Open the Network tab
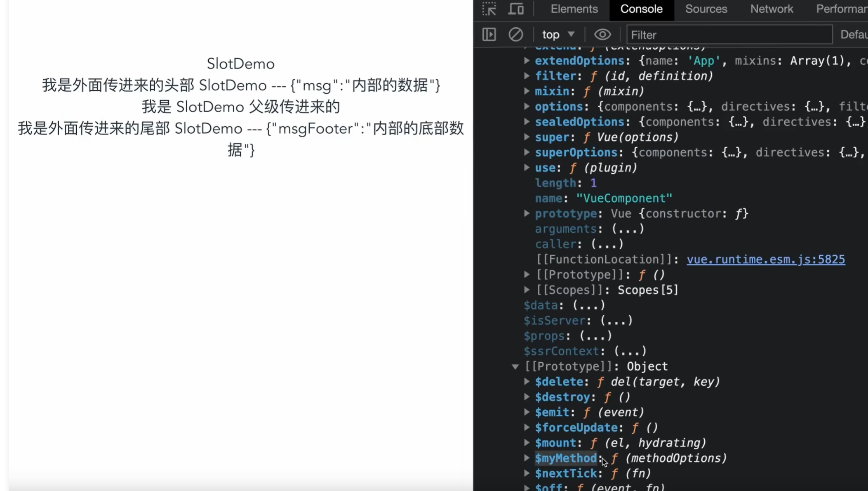This screenshot has height=491, width=868. [x=771, y=9]
